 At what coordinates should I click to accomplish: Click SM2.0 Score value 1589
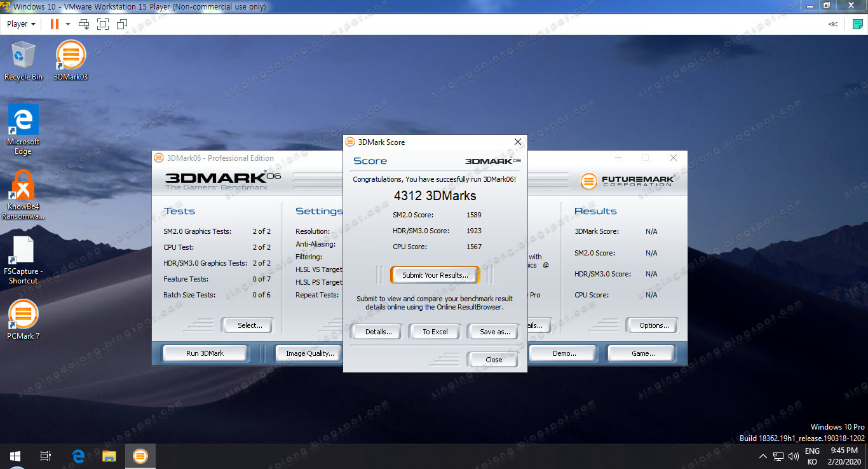474,215
